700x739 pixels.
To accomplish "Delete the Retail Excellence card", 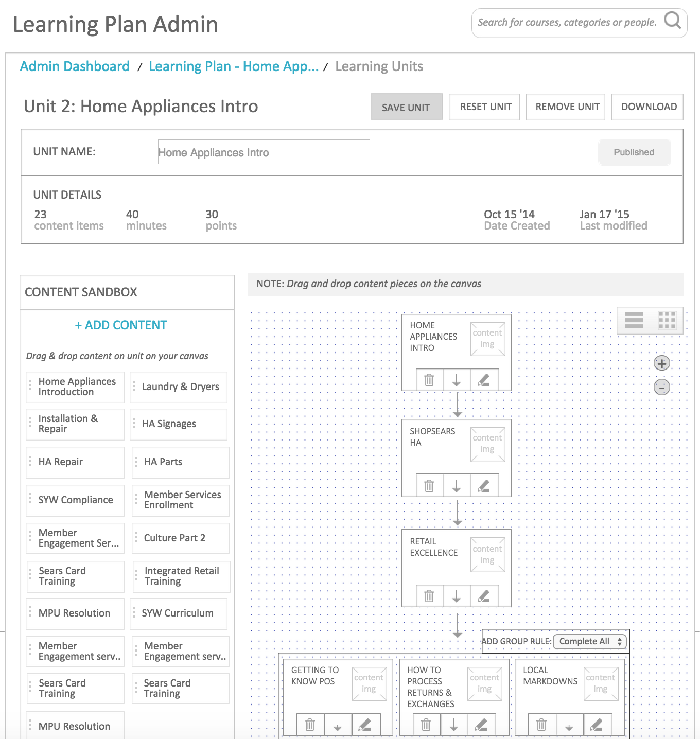I will pos(429,596).
